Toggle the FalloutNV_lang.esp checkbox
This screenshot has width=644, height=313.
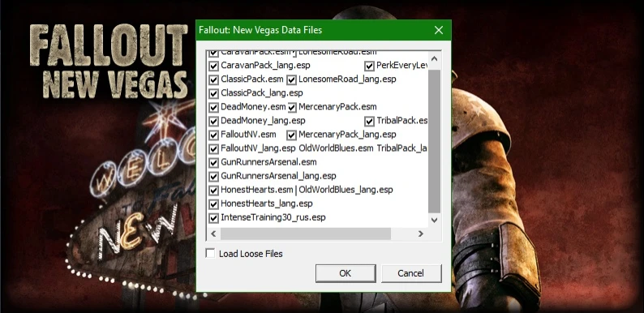point(213,148)
